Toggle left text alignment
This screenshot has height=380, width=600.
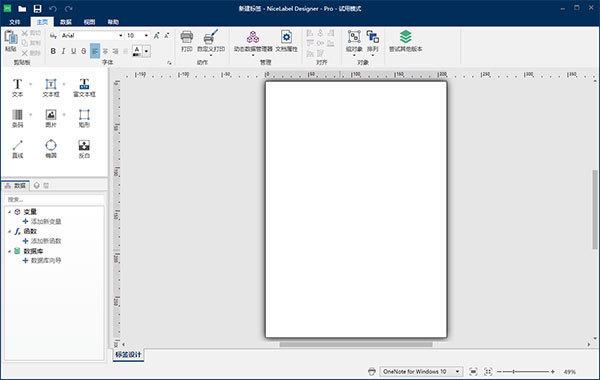(x=95, y=51)
